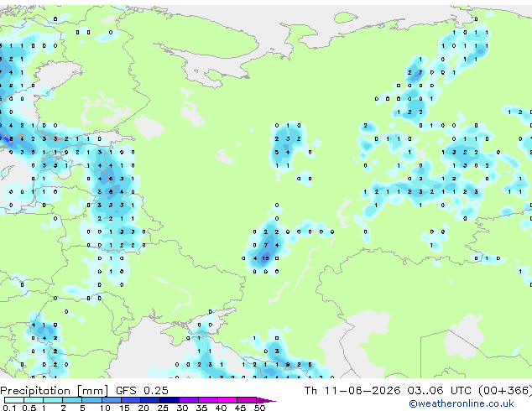
Task: Click the "20" legend scale label
Action: 143,408
